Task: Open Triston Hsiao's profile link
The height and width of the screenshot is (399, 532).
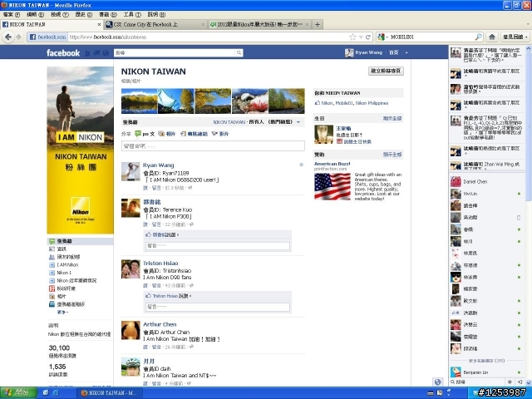Action: click(160, 264)
